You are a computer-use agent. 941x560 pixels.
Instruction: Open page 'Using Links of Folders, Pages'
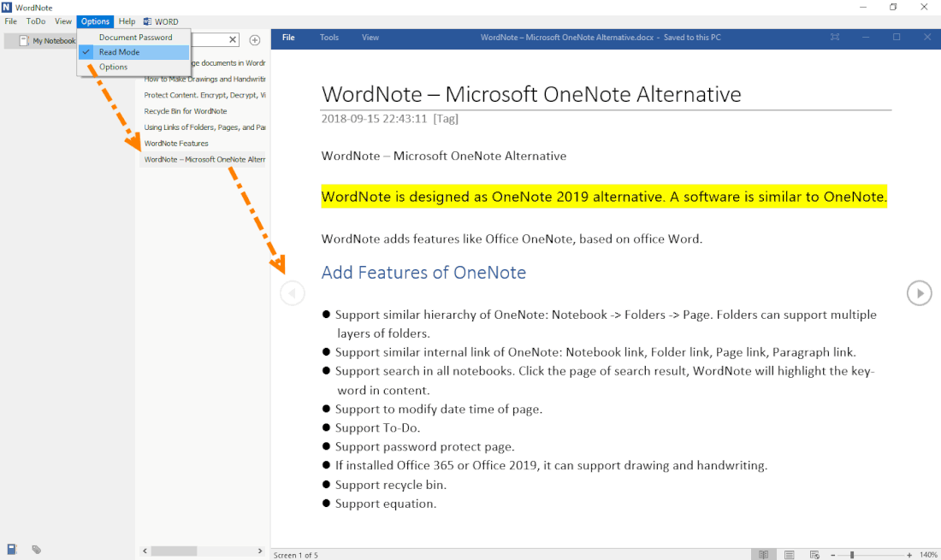204,127
